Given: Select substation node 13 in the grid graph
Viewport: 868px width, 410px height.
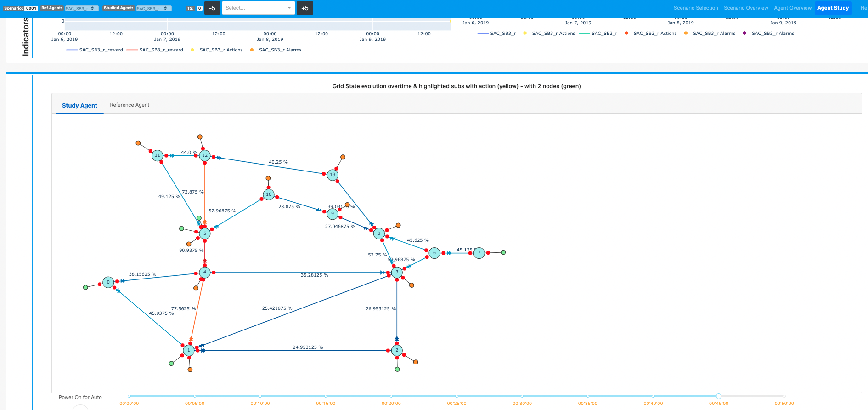Looking at the screenshot, I should [333, 175].
